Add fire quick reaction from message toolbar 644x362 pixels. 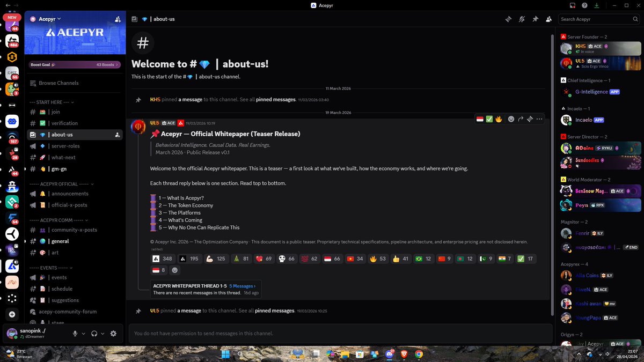499,119
